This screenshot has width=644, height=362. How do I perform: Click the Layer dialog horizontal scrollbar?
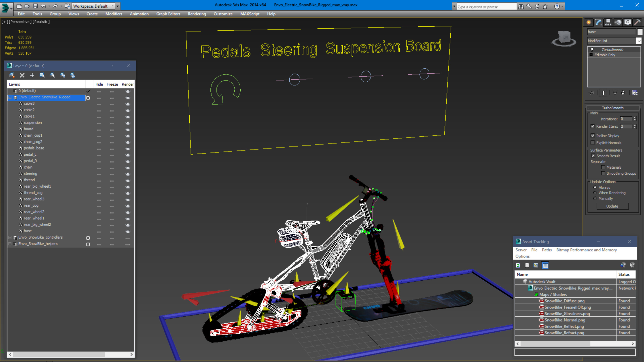tap(59, 354)
